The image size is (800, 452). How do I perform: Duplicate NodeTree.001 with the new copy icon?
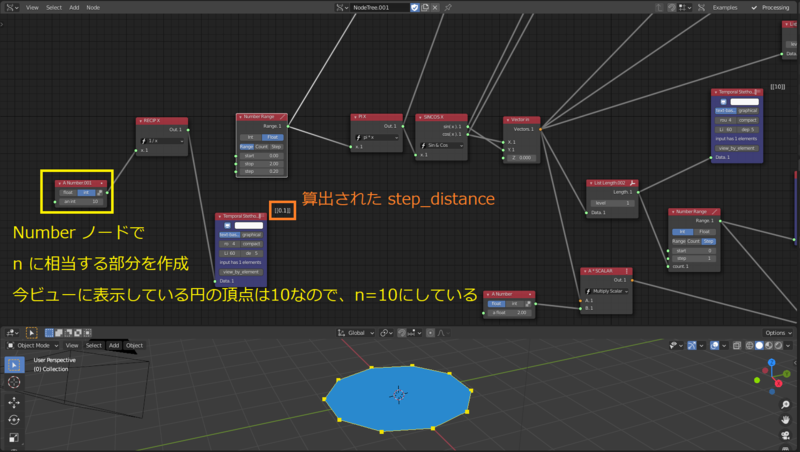[425, 7]
